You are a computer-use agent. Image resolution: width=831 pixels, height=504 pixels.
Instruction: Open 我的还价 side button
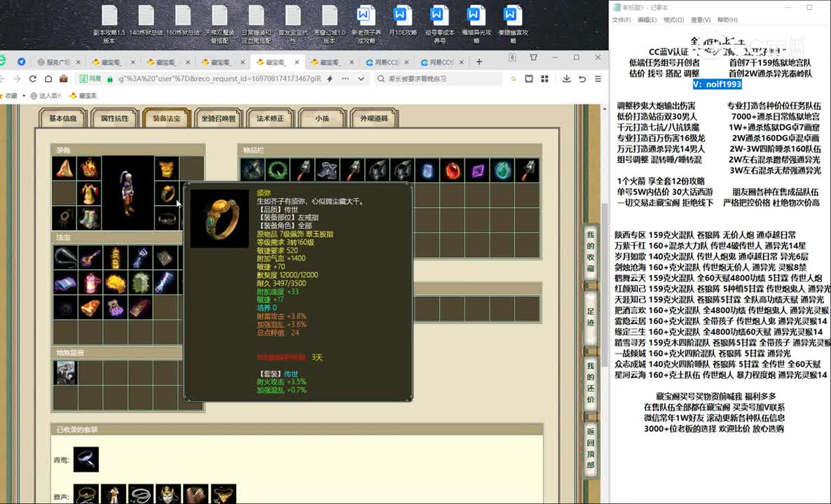tap(591, 384)
